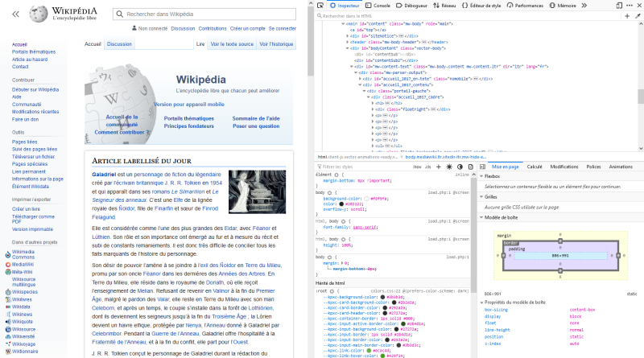Collapse the Flexbox section
The height and width of the screenshot is (358, 644).
pos(481,176)
